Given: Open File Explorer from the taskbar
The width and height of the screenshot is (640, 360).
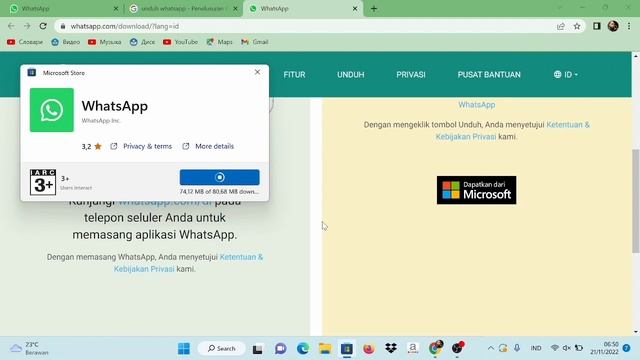Looking at the screenshot, I should click(325, 349).
